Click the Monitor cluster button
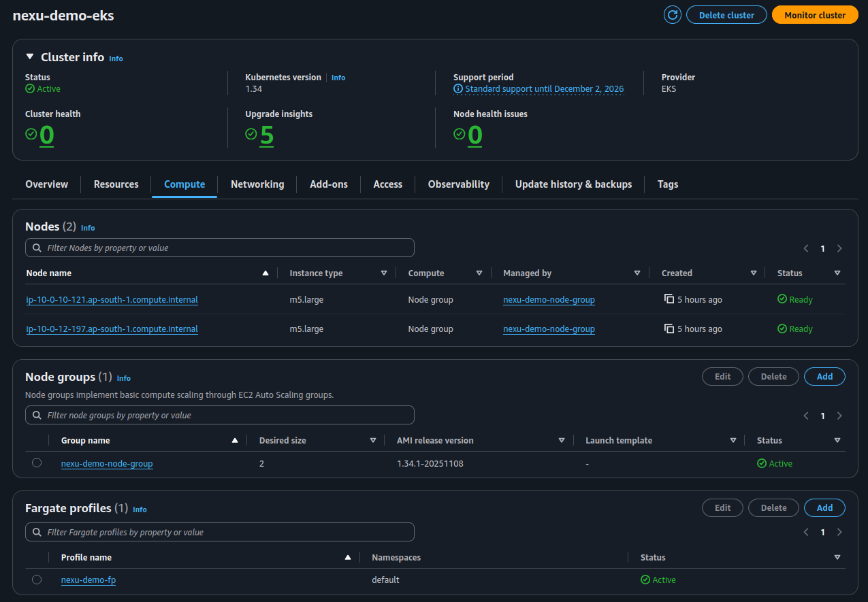This screenshot has width=868, height=602. tap(815, 14)
